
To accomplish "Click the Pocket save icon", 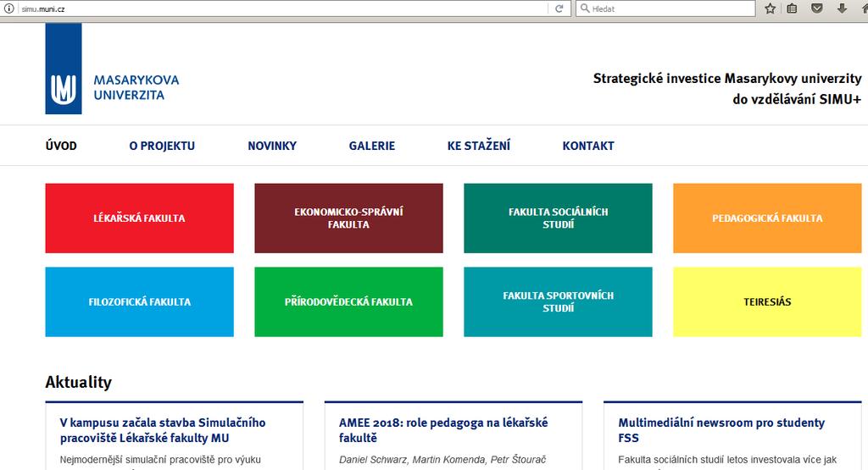I will 817,8.
